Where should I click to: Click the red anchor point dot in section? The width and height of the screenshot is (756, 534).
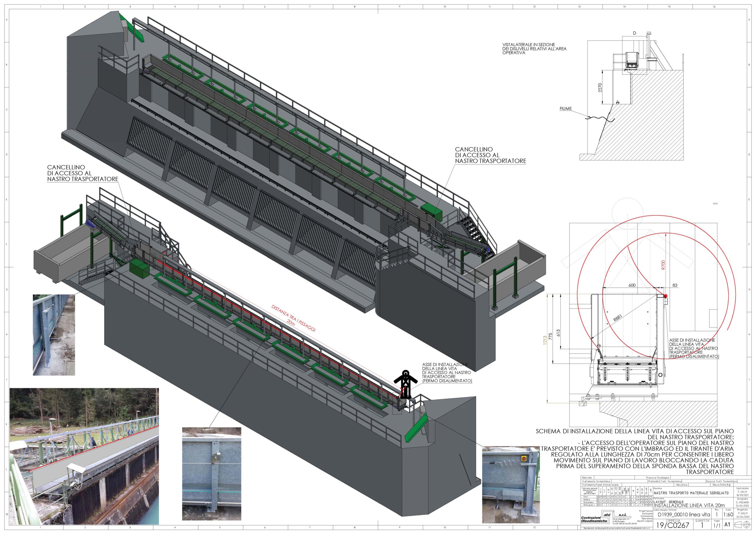point(666,296)
